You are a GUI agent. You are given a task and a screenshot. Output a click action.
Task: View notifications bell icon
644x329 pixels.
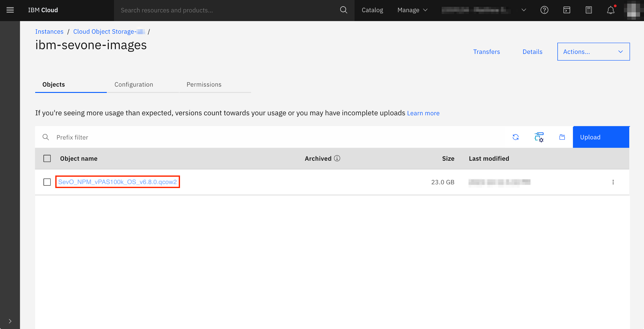pos(611,10)
